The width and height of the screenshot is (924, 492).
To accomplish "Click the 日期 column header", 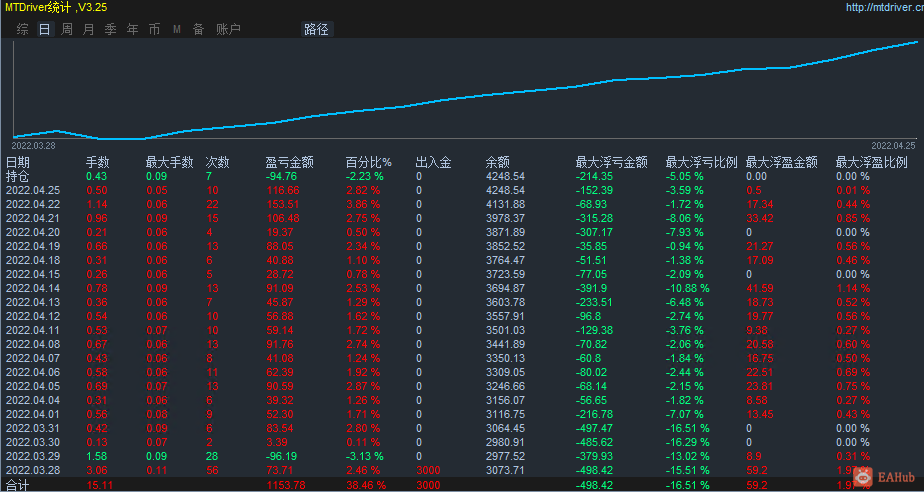I will [18, 162].
